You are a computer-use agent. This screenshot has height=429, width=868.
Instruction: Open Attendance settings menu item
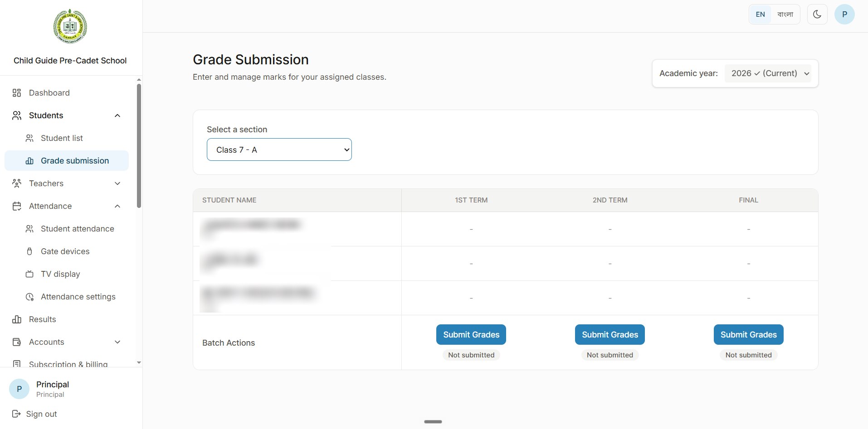click(67, 297)
